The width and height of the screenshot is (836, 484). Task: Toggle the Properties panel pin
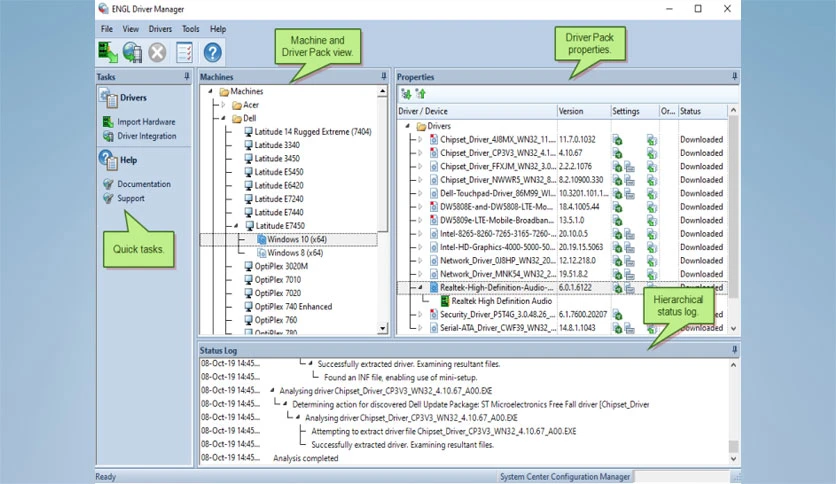click(735, 77)
